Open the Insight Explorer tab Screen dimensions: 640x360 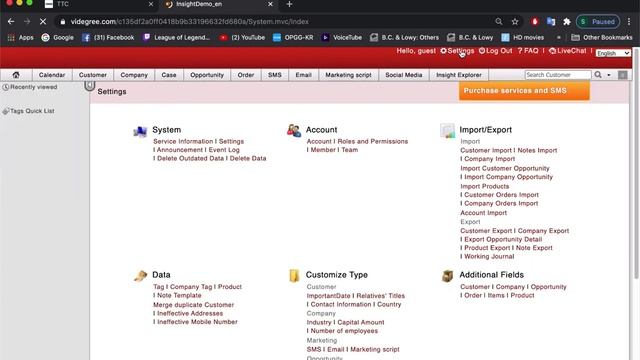point(459,75)
